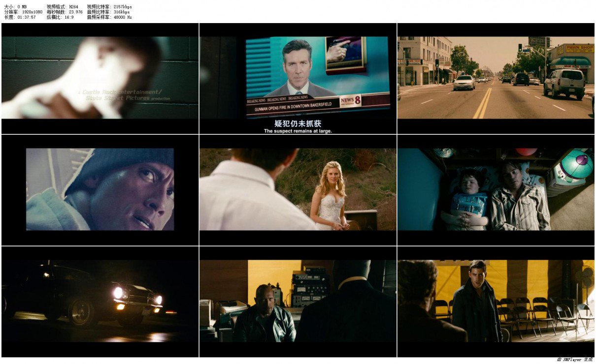This screenshot has height=364, width=596.
Task: Open the young man in yellow tent thumbnail
Action: click(496, 302)
